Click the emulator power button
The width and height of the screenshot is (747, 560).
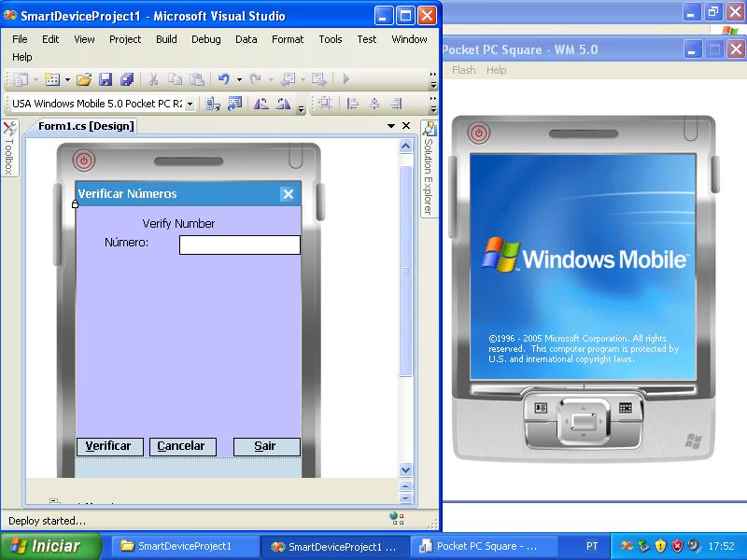coord(479,133)
